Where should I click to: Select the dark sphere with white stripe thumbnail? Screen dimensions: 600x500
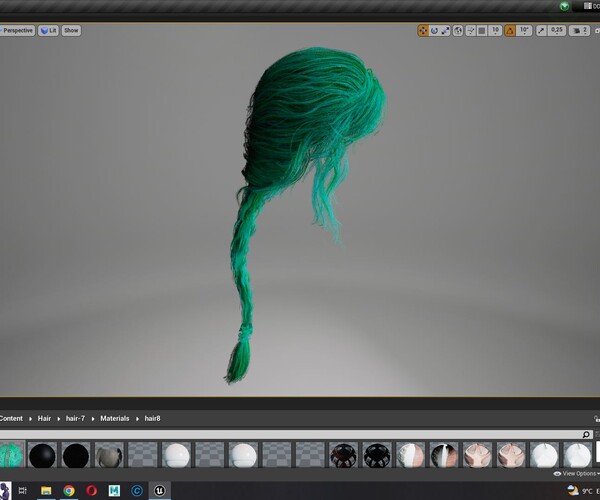pos(444,455)
